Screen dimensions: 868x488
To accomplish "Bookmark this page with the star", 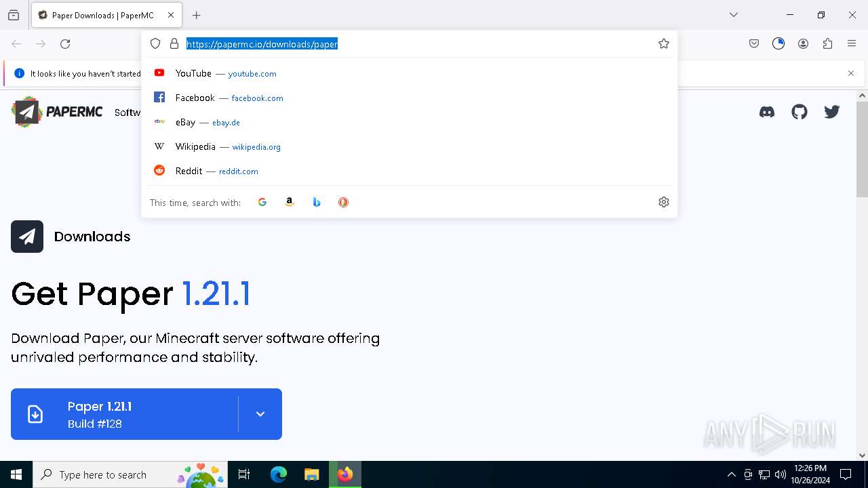I will pyautogui.click(x=664, y=43).
